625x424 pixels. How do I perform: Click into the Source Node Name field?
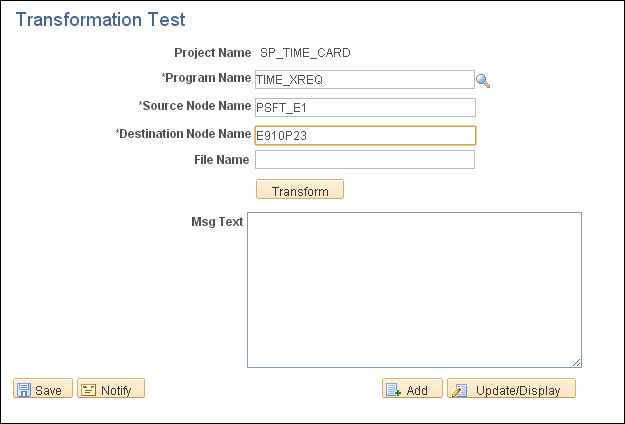[365, 108]
